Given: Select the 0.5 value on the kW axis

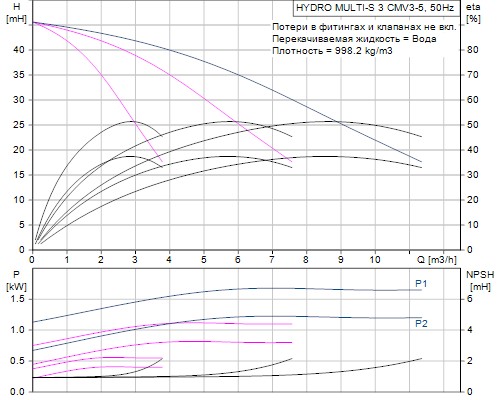Looking at the screenshot, I should click(18, 361).
